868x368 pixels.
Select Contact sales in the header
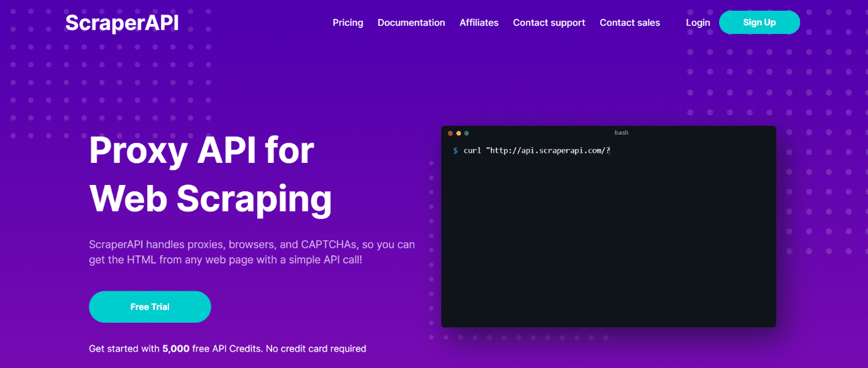[x=630, y=23]
